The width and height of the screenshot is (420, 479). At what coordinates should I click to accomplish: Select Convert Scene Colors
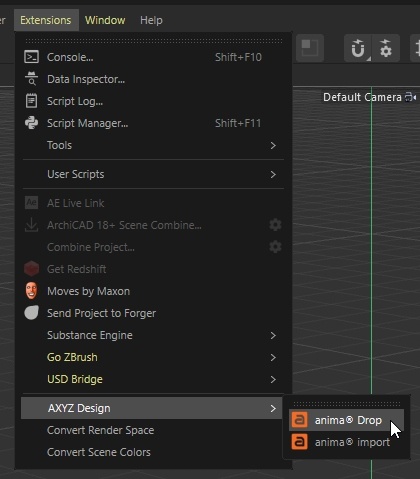click(x=153, y=452)
